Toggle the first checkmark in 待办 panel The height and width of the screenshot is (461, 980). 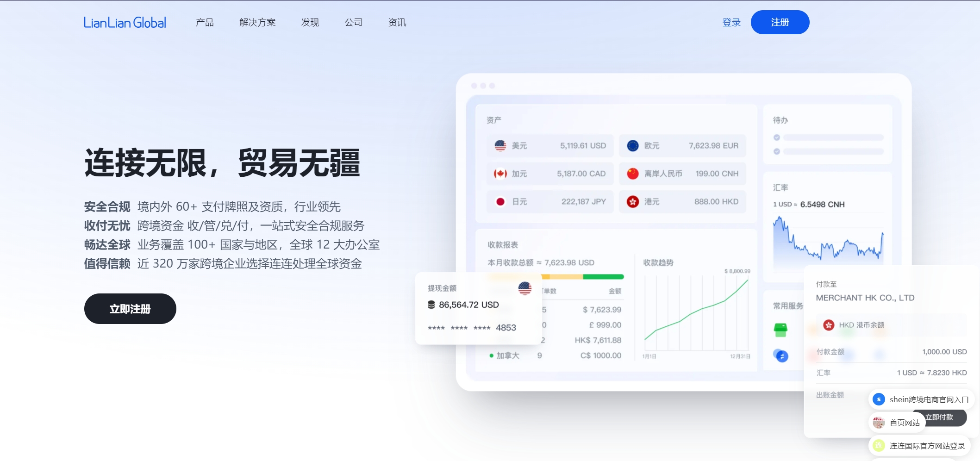click(777, 137)
